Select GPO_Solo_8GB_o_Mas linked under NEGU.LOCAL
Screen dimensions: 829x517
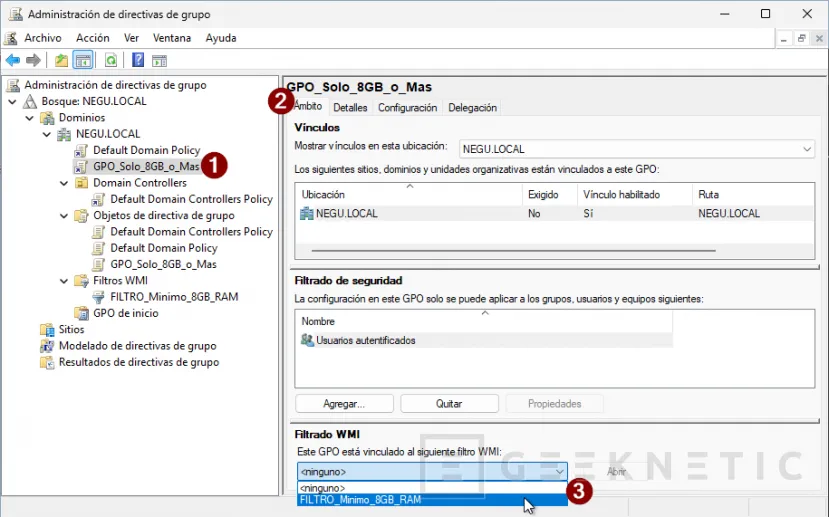coord(146,167)
